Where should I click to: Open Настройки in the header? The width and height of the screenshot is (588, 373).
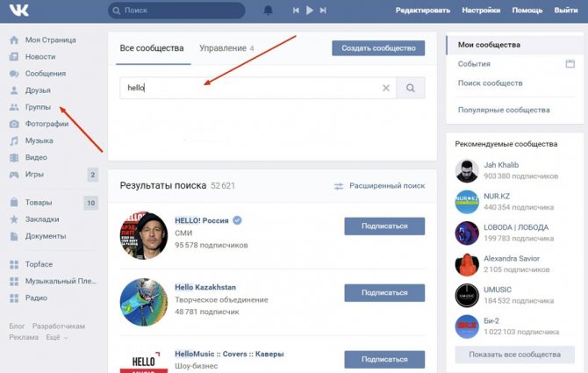pyautogui.click(x=481, y=11)
